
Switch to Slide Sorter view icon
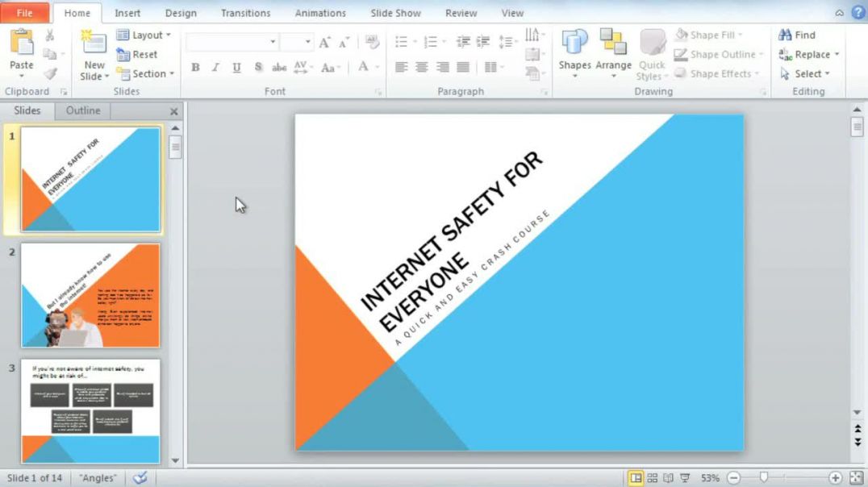coord(652,477)
